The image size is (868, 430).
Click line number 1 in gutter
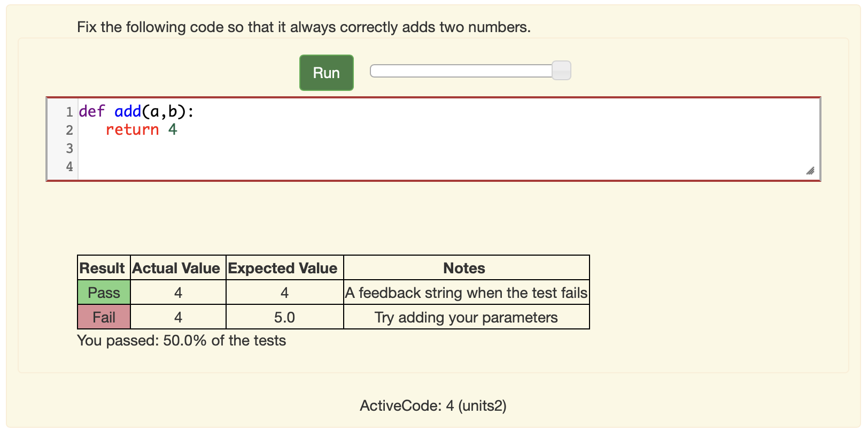pos(69,112)
